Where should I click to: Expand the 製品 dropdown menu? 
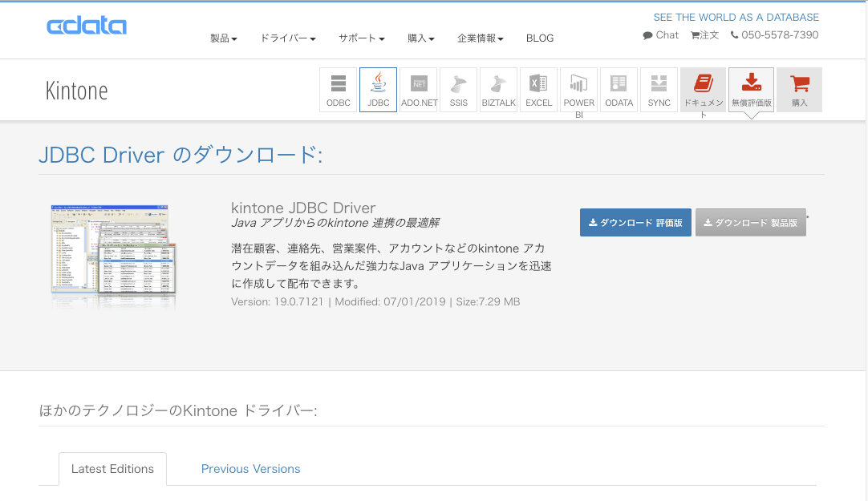[x=221, y=38]
